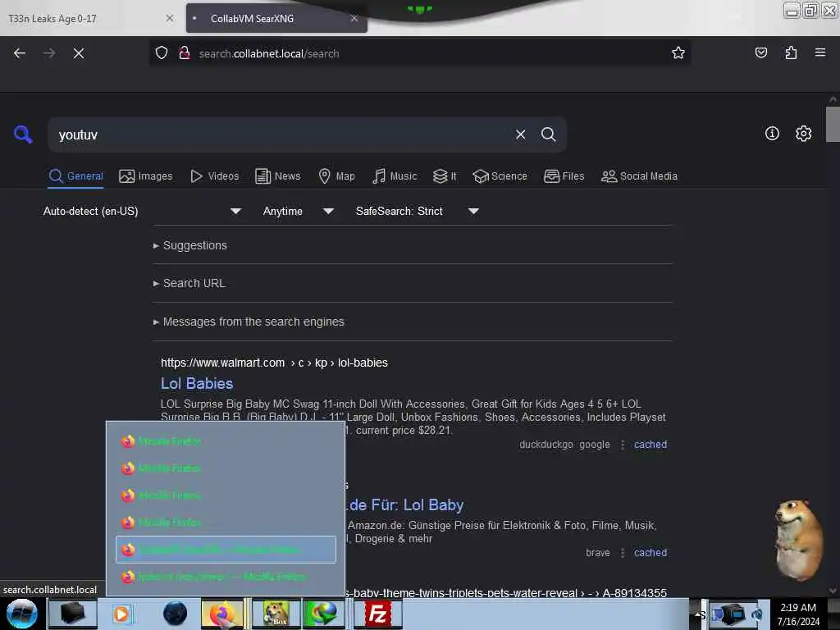Screen dimensions: 840x630
Task: Click the blue SearXNG magnifier logo
Action: tap(22, 134)
